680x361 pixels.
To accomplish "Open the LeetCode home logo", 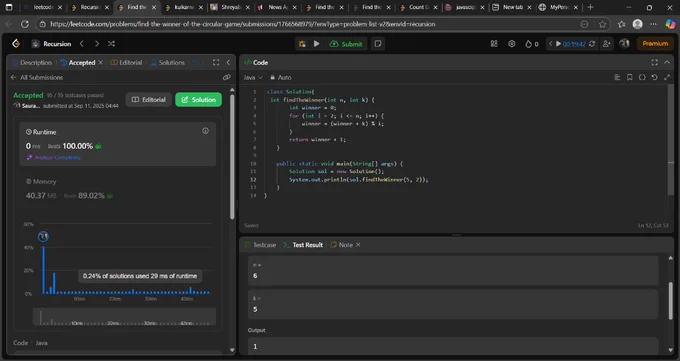I will pos(16,43).
